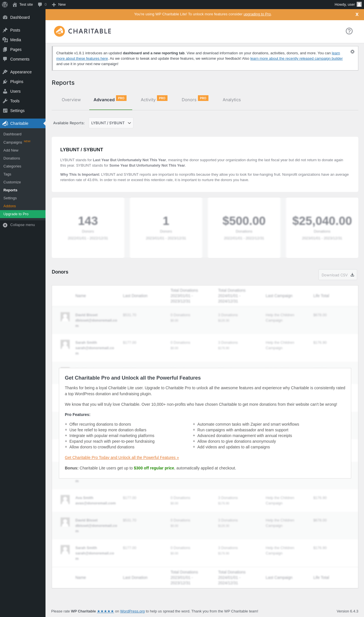This screenshot has height=617, width=364.
Task: Open the Media menu icon
Action: click(x=5, y=40)
